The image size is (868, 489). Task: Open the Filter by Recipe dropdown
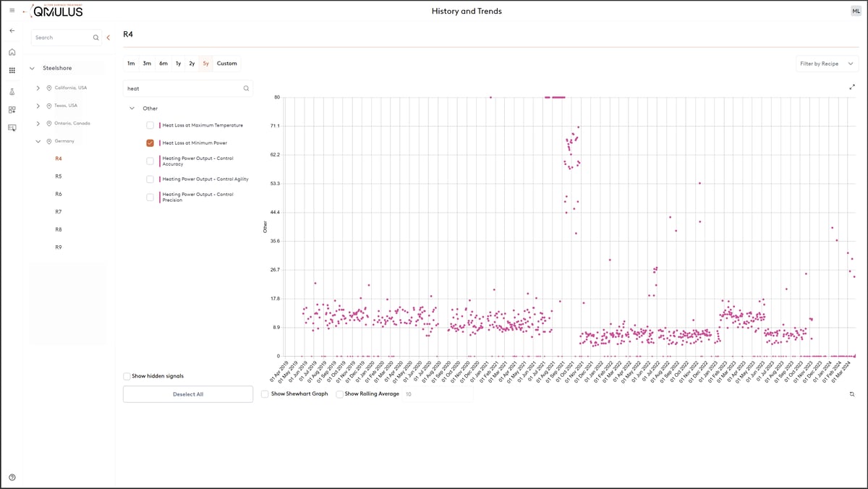[x=826, y=64]
